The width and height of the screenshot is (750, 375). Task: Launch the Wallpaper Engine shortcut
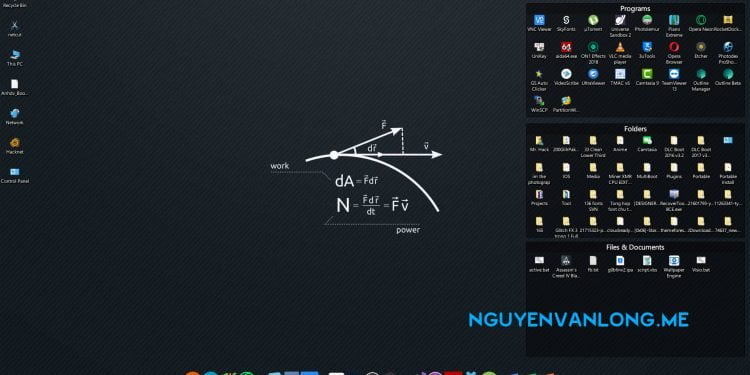click(x=674, y=266)
